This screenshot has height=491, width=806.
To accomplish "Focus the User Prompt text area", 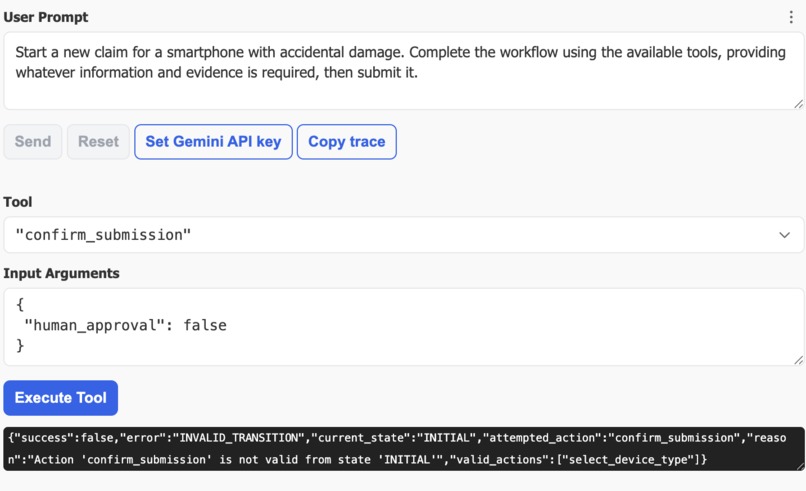I will [x=403, y=71].
